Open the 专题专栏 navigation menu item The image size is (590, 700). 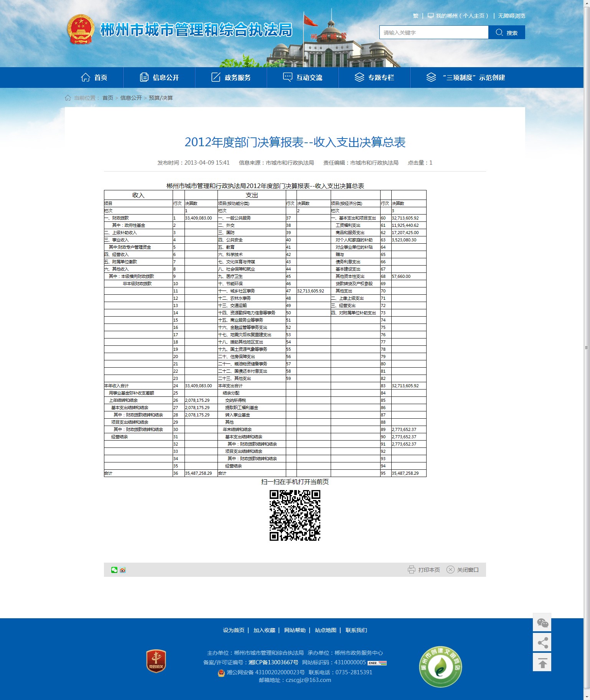tap(374, 78)
